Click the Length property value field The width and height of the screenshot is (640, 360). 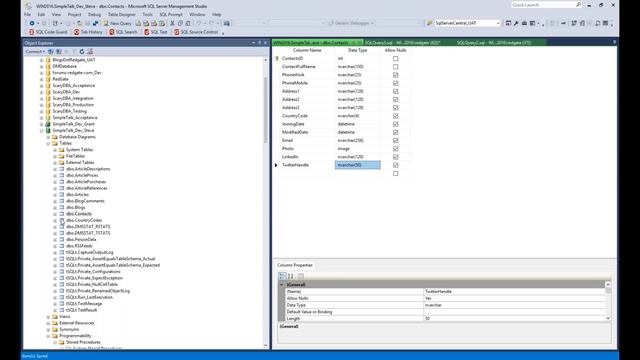tap(514, 318)
